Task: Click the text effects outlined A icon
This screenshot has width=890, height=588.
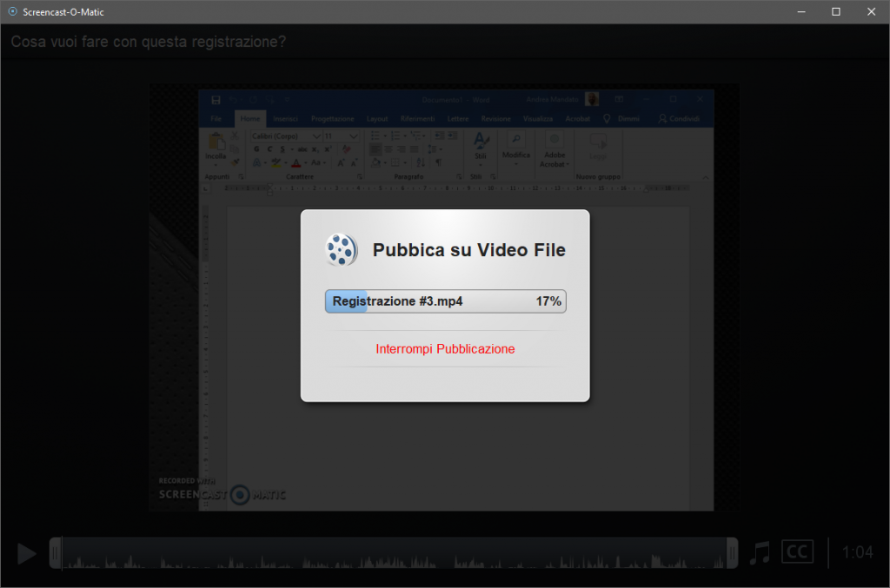Action: 256,162
